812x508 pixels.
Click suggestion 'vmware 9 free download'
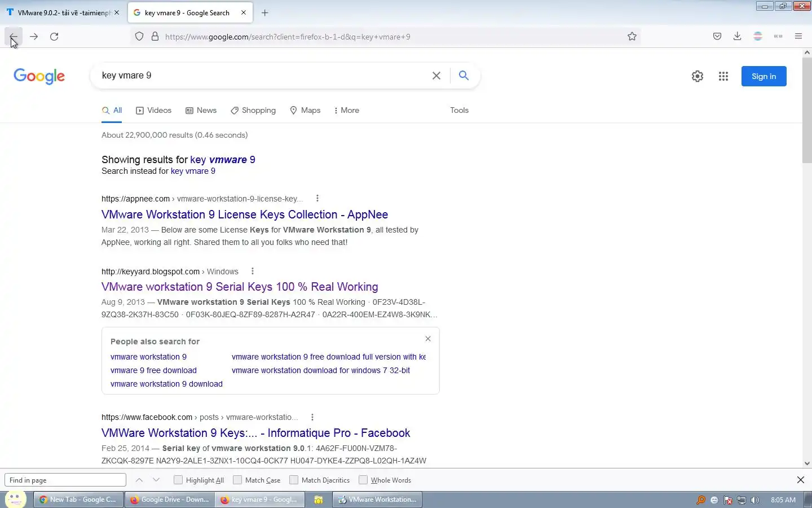click(153, 370)
